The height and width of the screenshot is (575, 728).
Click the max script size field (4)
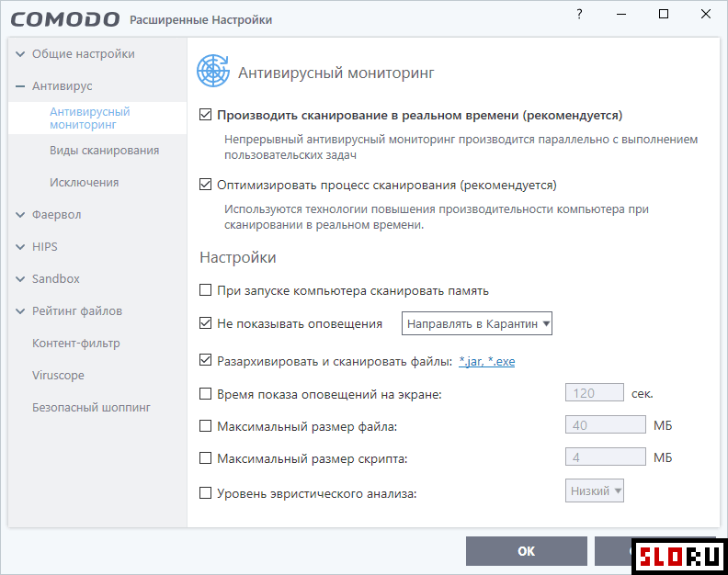coord(606,457)
